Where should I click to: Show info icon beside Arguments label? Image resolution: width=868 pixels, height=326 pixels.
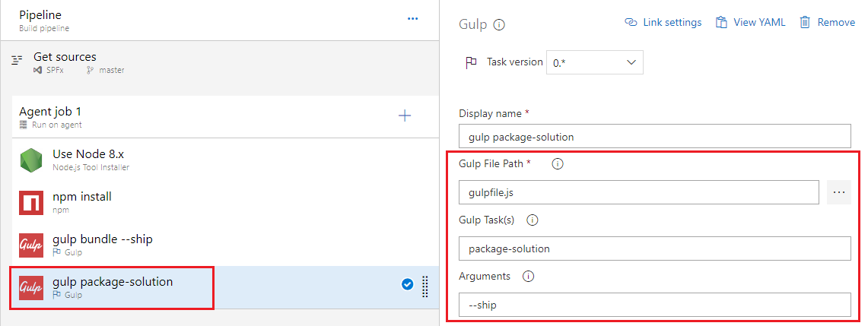tap(528, 276)
